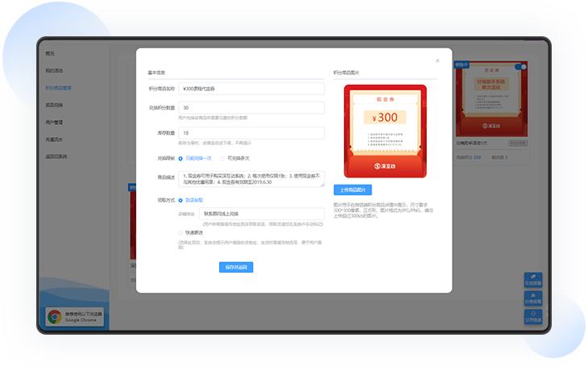Click the 上传商品图片 button
This screenshot has height=371, width=588.
pos(353,190)
